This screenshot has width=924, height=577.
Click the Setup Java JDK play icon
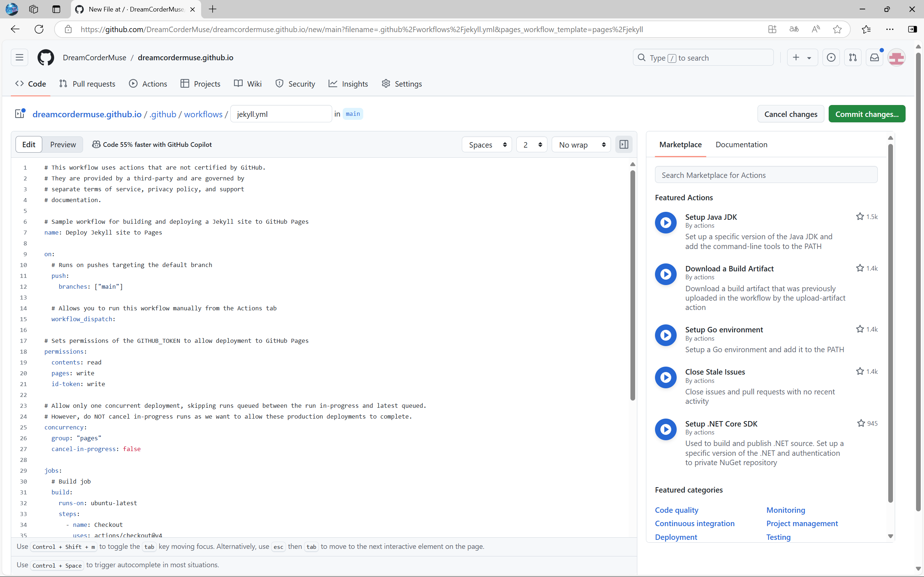(665, 223)
